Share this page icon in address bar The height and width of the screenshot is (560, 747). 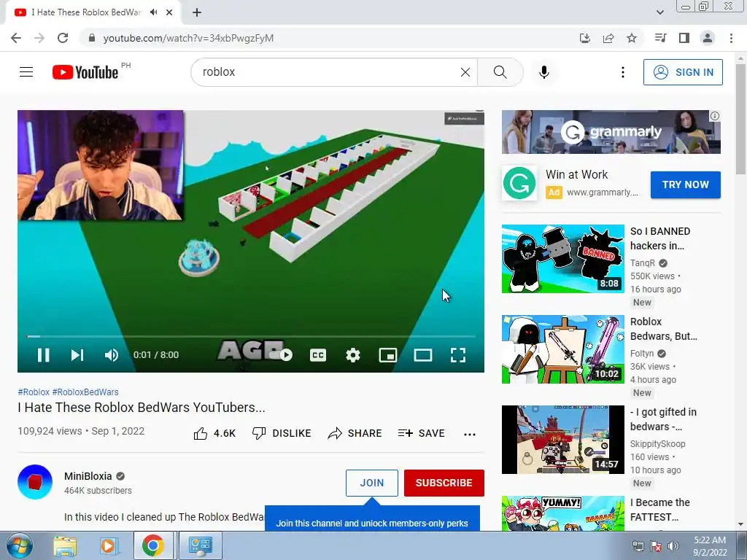click(x=608, y=38)
